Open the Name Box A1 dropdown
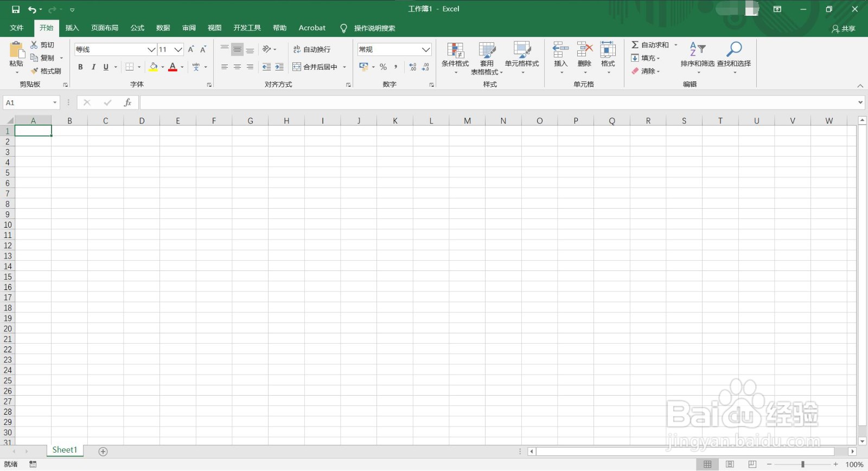The width and height of the screenshot is (868, 471). click(x=55, y=102)
